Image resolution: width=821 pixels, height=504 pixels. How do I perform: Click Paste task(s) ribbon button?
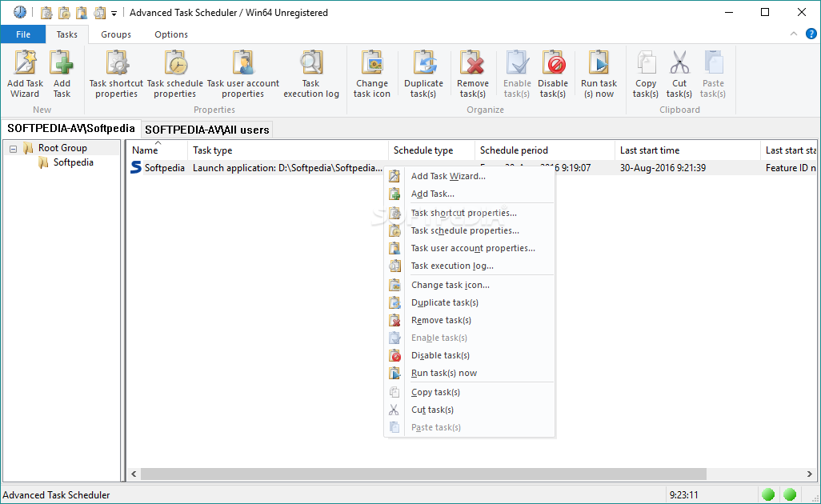pos(713,74)
